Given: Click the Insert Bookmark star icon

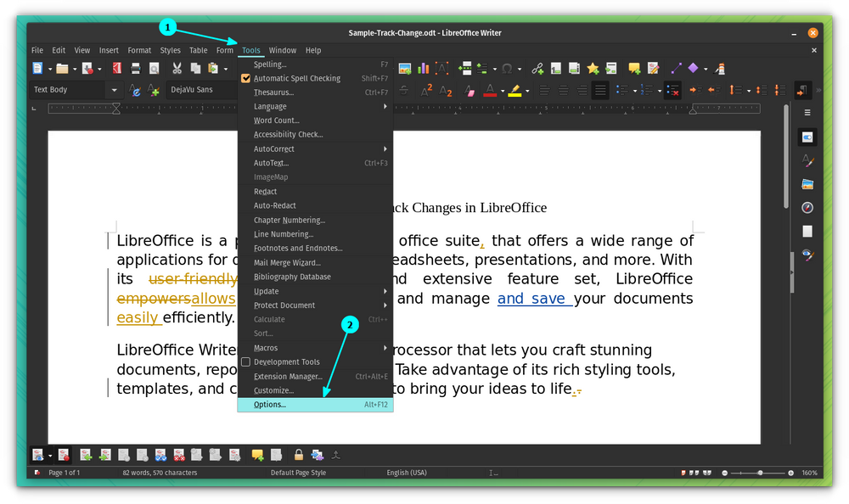Looking at the screenshot, I should pos(593,69).
